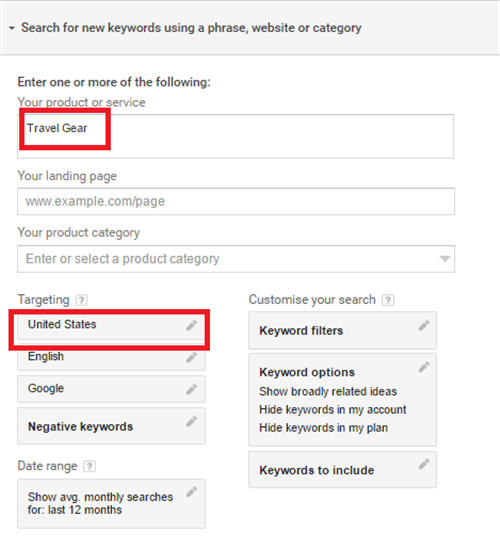This screenshot has width=500, height=549.
Task: Edit Keyword filters using pencil icon
Action: pyautogui.click(x=424, y=326)
